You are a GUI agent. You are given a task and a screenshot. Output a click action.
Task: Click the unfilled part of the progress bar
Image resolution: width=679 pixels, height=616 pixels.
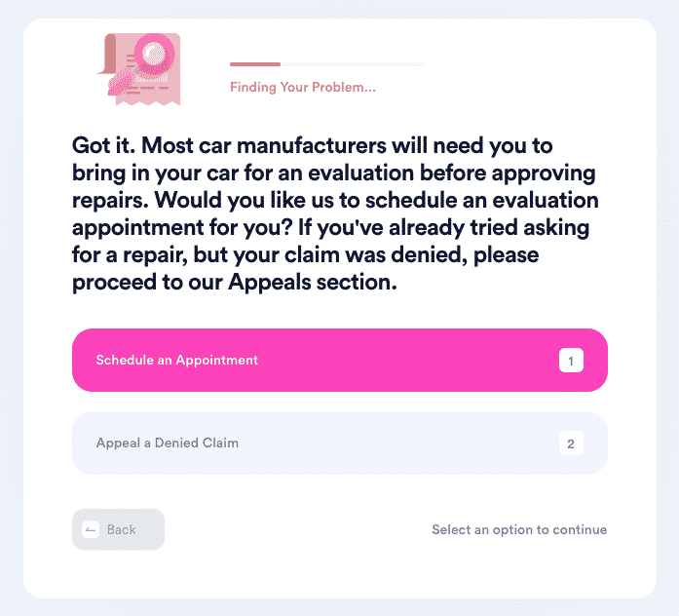coord(353,64)
